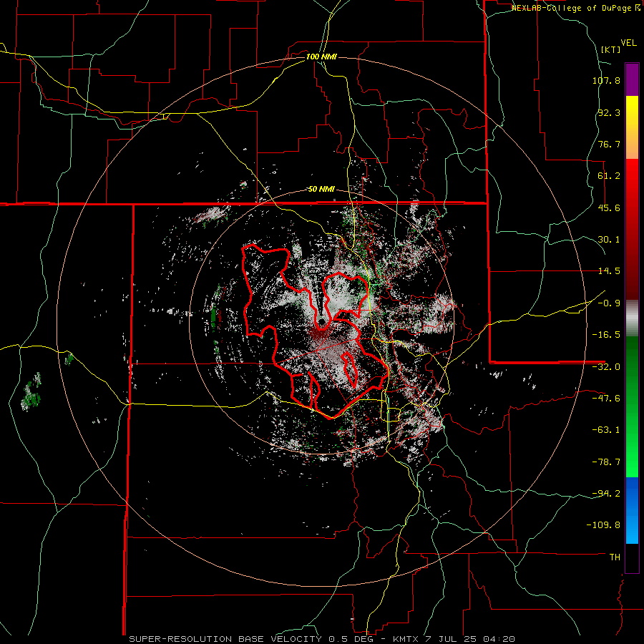This screenshot has width=644, height=644.
Task: Click the 'SUPER-RESOLUTION BASE VELOCITY' caption text
Action: coord(226,639)
